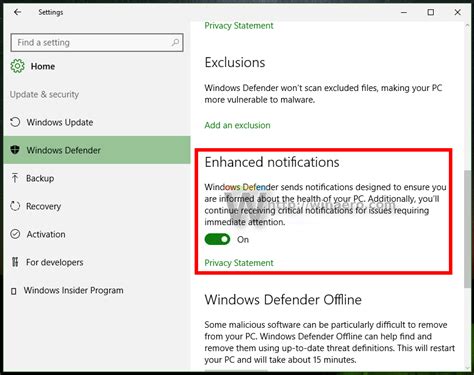Click Add an exclusion link
474x375 pixels.
[237, 125]
